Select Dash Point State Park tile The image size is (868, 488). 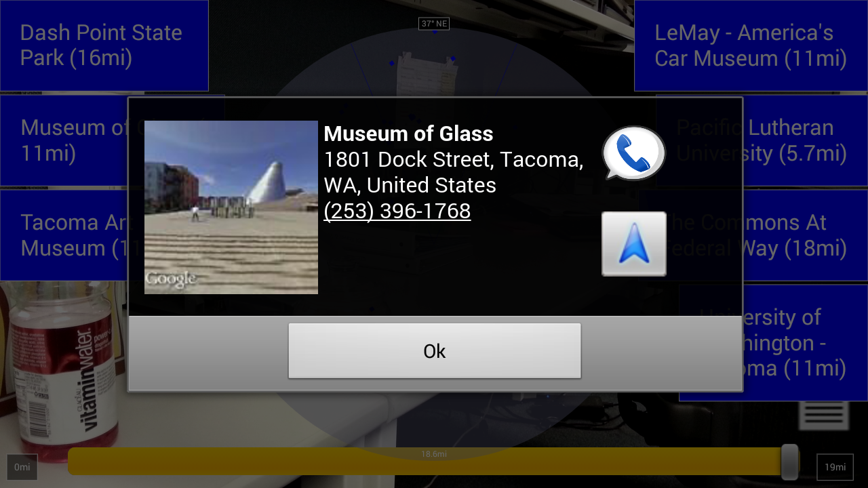point(104,45)
